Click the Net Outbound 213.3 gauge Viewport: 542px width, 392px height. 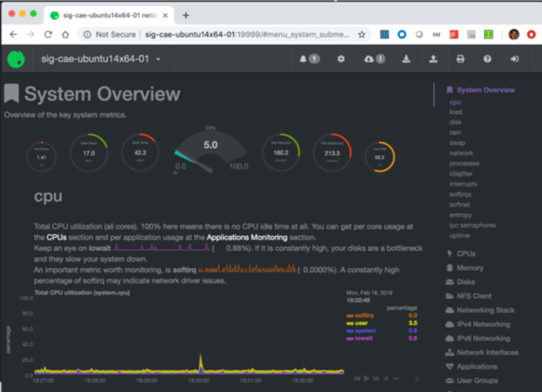(x=332, y=153)
